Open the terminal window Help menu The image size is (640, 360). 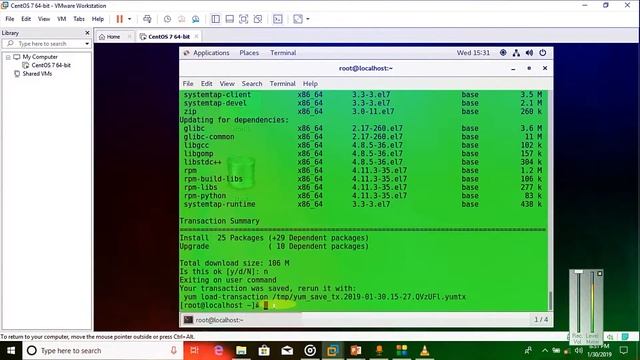[x=310, y=83]
